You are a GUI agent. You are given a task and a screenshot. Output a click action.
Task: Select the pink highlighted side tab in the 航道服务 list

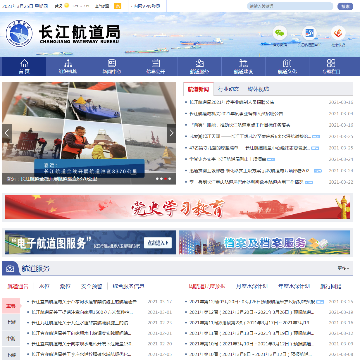(11, 306)
